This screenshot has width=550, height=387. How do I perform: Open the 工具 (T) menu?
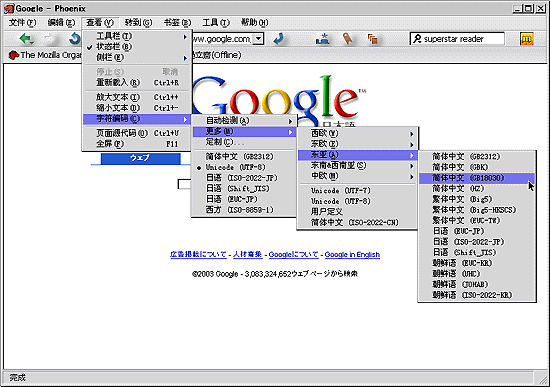click(216, 23)
